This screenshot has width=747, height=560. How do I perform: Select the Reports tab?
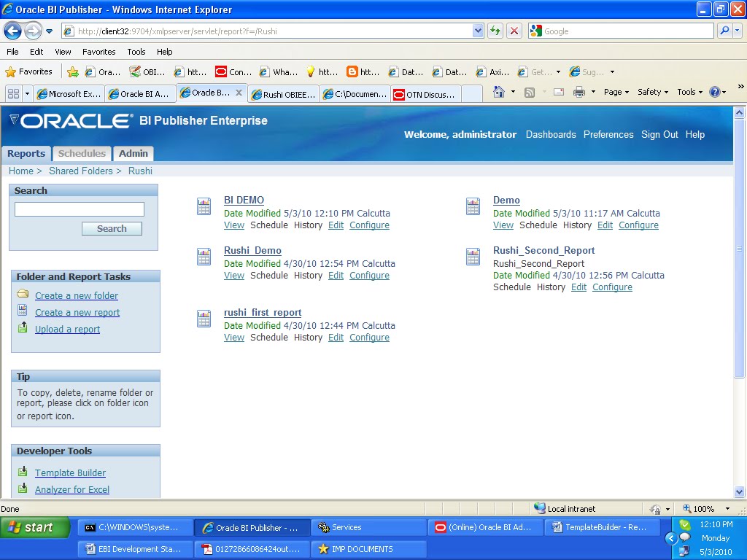click(x=26, y=153)
